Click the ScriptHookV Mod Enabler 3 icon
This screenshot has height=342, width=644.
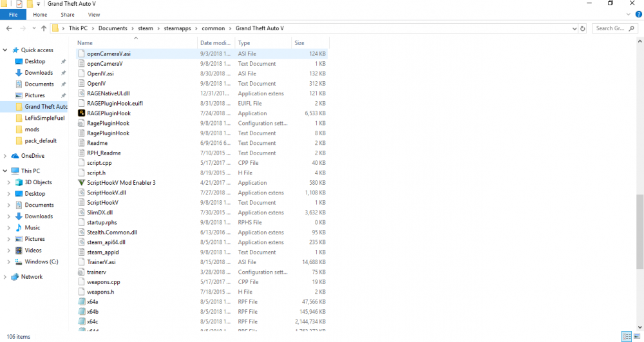tap(81, 183)
